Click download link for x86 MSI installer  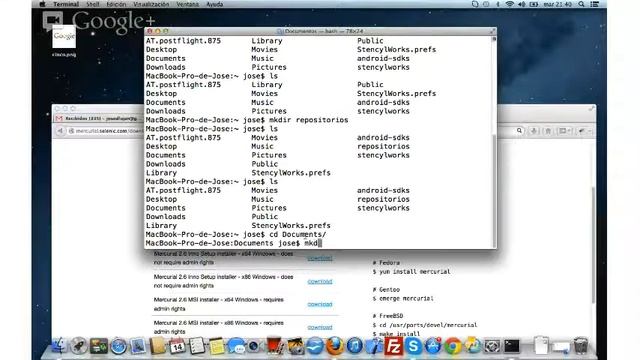pos(320,327)
